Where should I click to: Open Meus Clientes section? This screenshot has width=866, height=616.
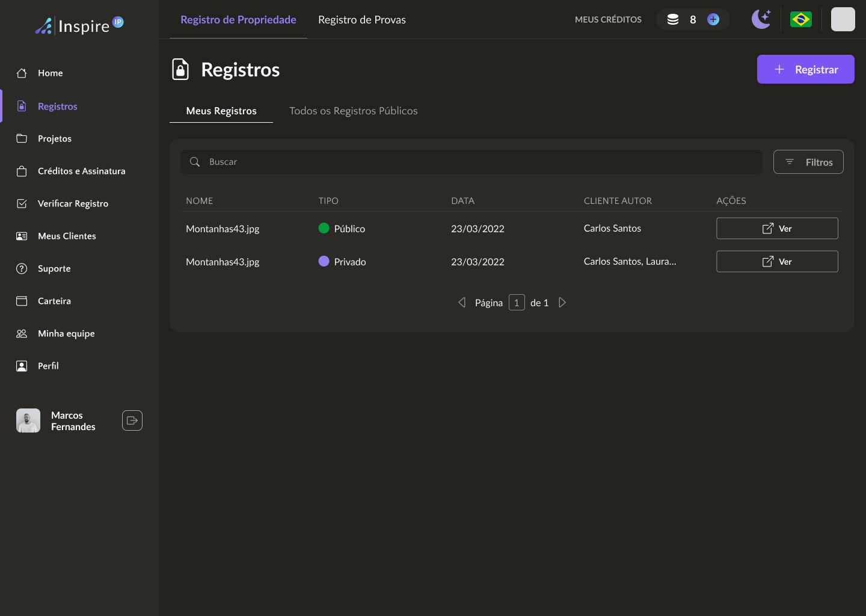point(67,236)
